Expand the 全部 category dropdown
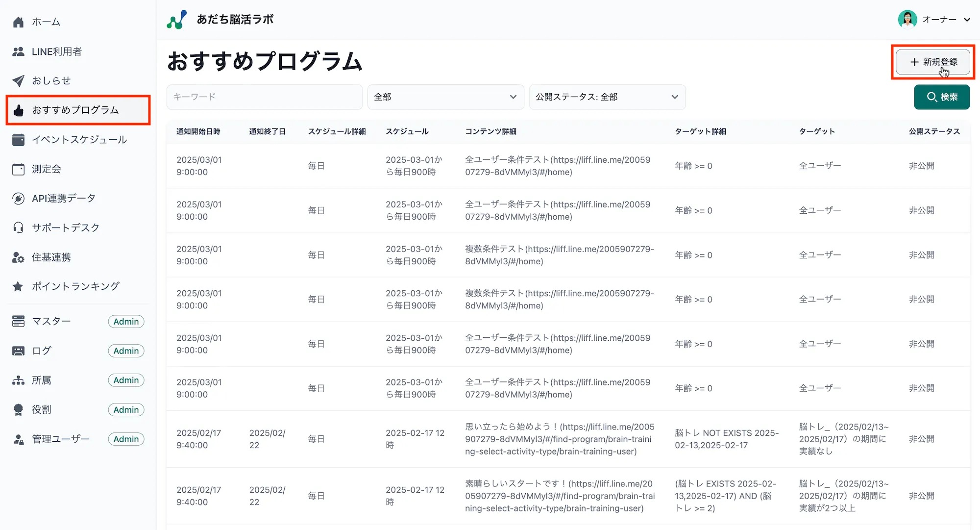This screenshot has height=530, width=980. click(x=445, y=97)
